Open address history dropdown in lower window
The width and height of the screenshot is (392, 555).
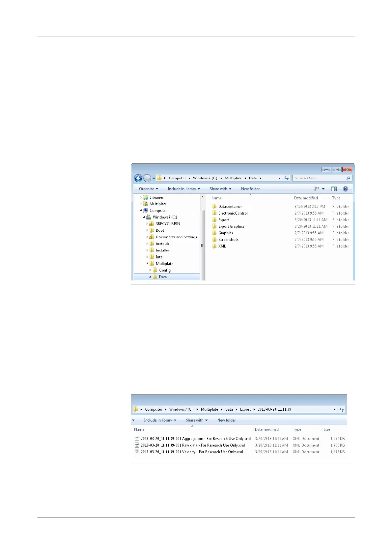(x=334, y=409)
